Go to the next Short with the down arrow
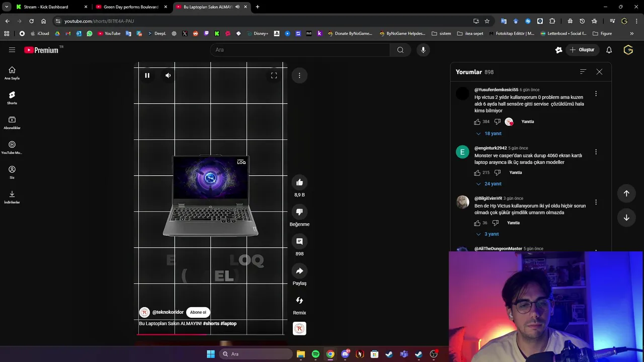This screenshot has height=362, width=644. tap(626, 218)
